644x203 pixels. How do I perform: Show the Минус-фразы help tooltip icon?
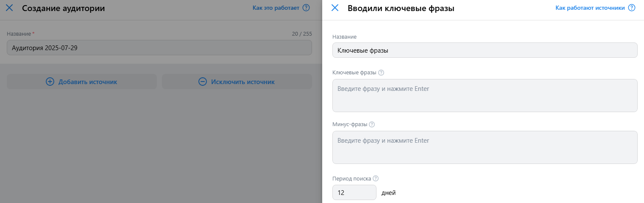coord(372,124)
